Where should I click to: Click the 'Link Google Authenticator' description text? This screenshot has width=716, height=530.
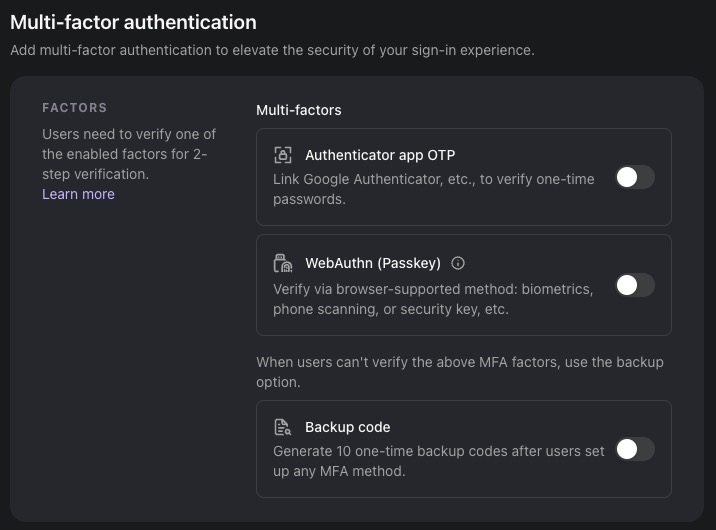[x=434, y=189]
